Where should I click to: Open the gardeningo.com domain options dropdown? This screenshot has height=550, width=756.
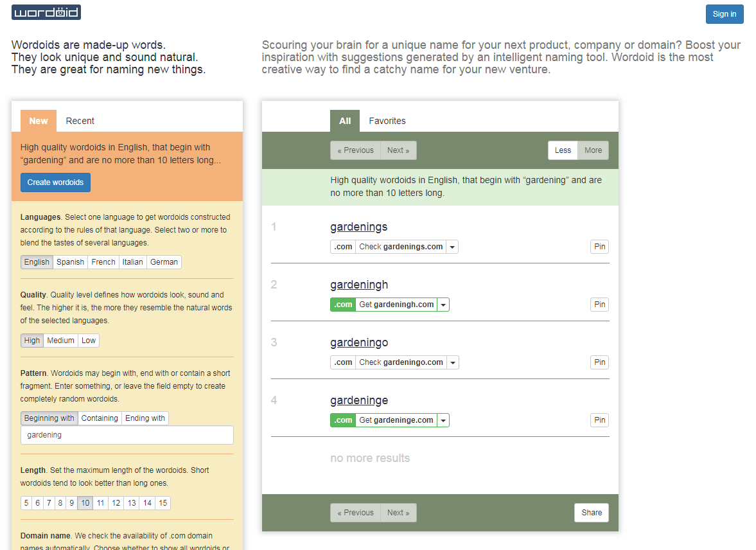click(452, 362)
